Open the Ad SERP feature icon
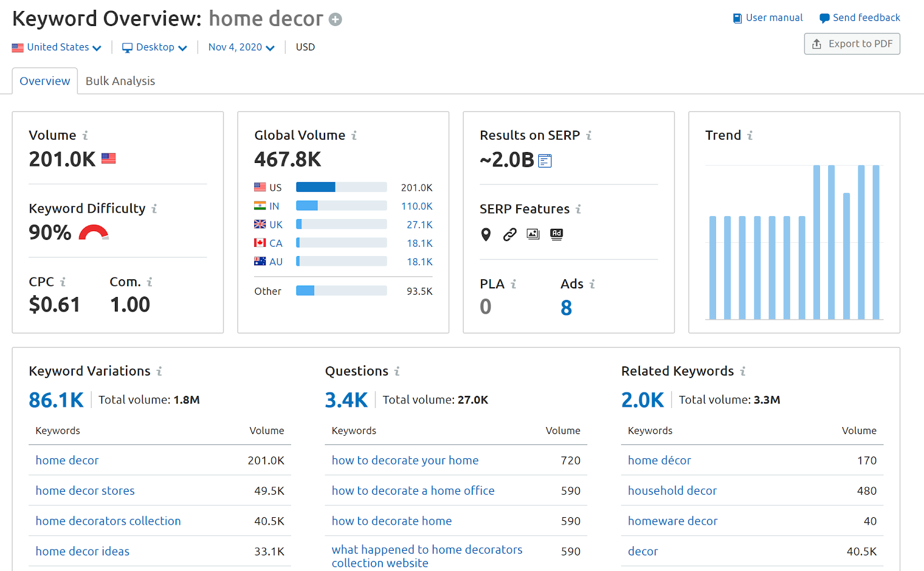Viewport: 924px width, 571px height. pyautogui.click(x=556, y=234)
